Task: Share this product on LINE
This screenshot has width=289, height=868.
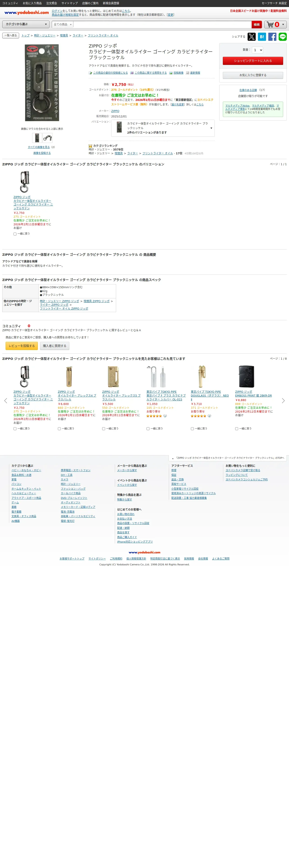Action: (x=283, y=37)
